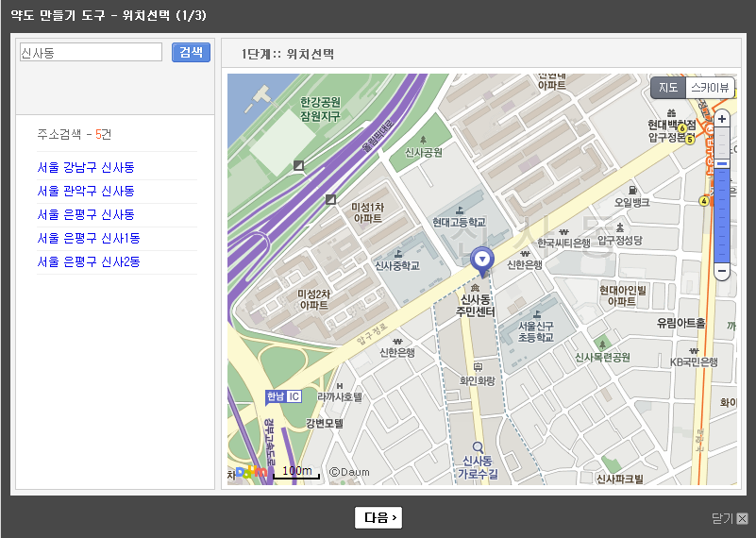Click the magnifier icon above 신사동 가로수길
This screenshot has height=538, width=756.
[x=478, y=447]
